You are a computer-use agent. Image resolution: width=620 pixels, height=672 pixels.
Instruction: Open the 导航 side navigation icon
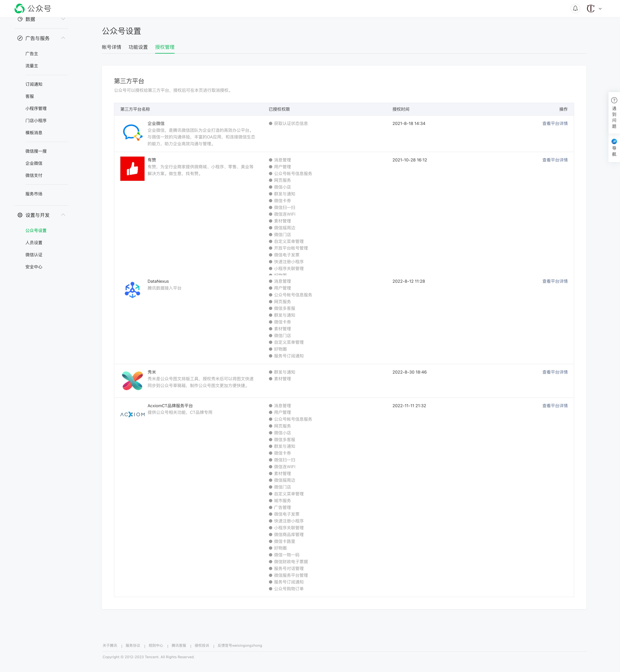[614, 142]
